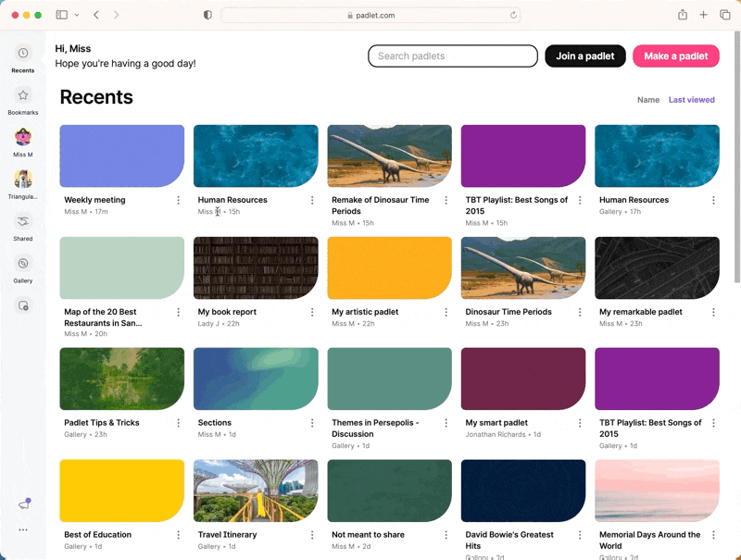Viewport: 741px width, 560px height.
Task: Open the Travel Itinerary padlet title
Action: [227, 534]
